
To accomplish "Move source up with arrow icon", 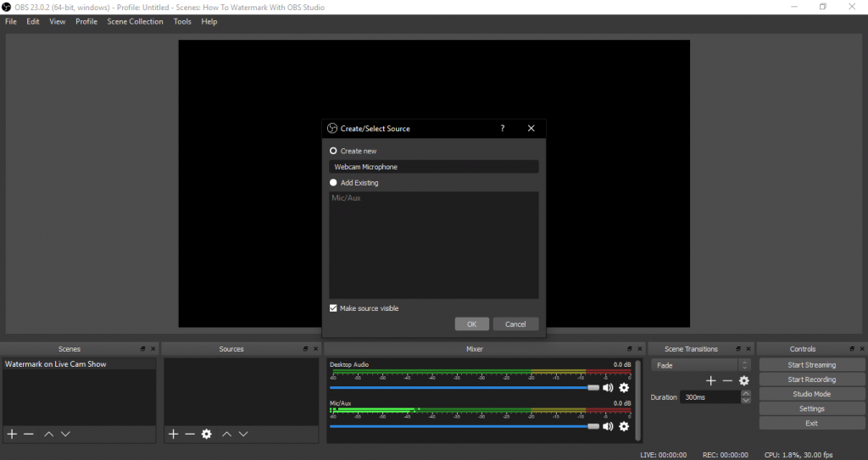I will click(226, 435).
